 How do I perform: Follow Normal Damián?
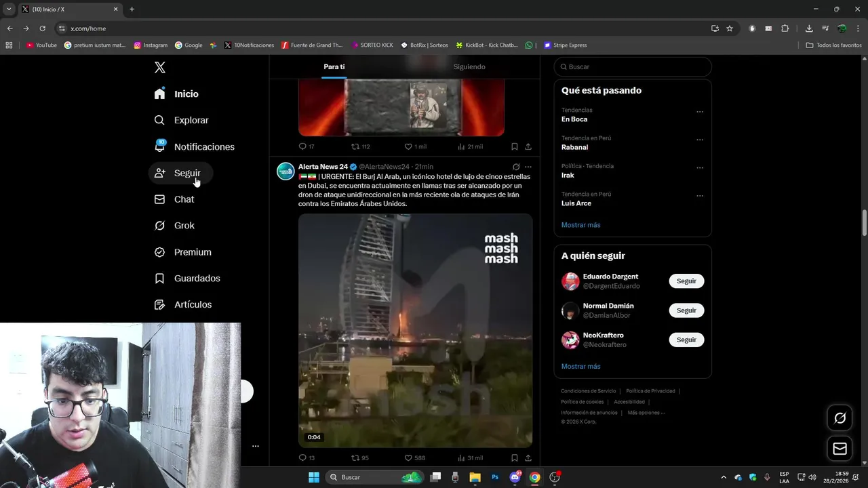pos(686,310)
